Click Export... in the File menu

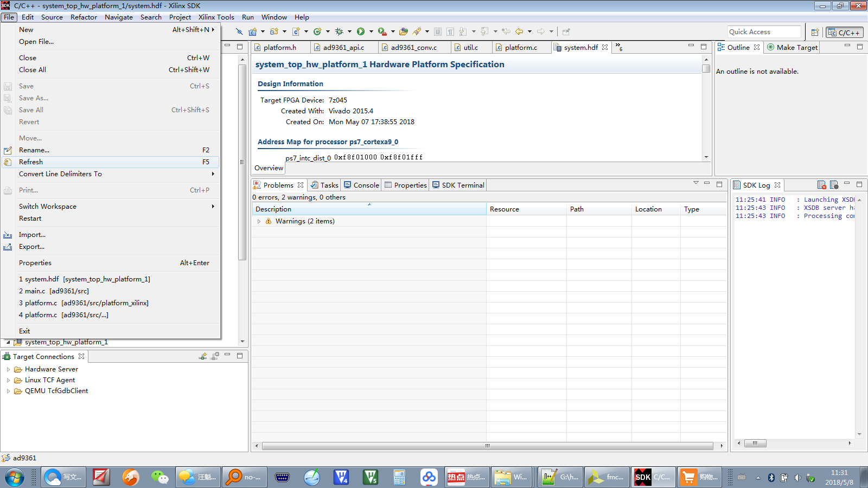click(111, 247)
